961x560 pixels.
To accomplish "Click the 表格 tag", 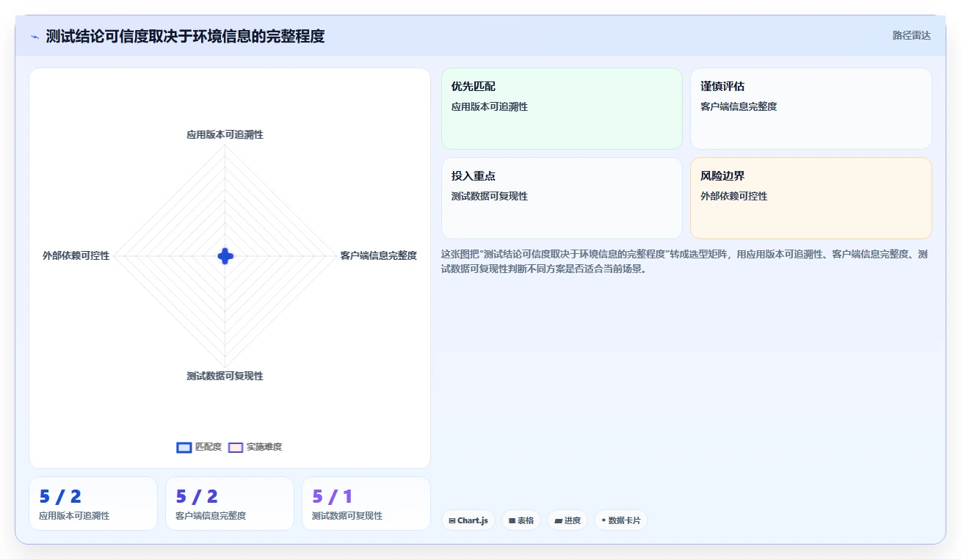I will click(521, 520).
